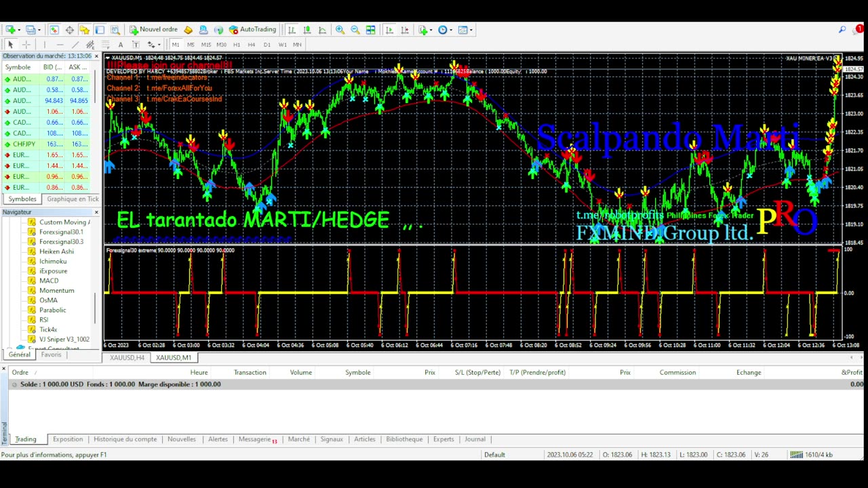Open the search magnifier icon

[842, 30]
